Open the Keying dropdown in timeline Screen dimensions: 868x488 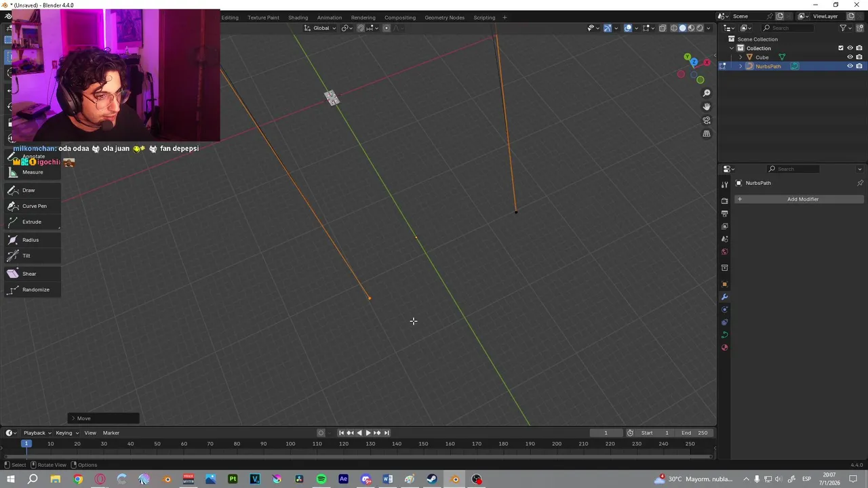pyautogui.click(x=66, y=433)
